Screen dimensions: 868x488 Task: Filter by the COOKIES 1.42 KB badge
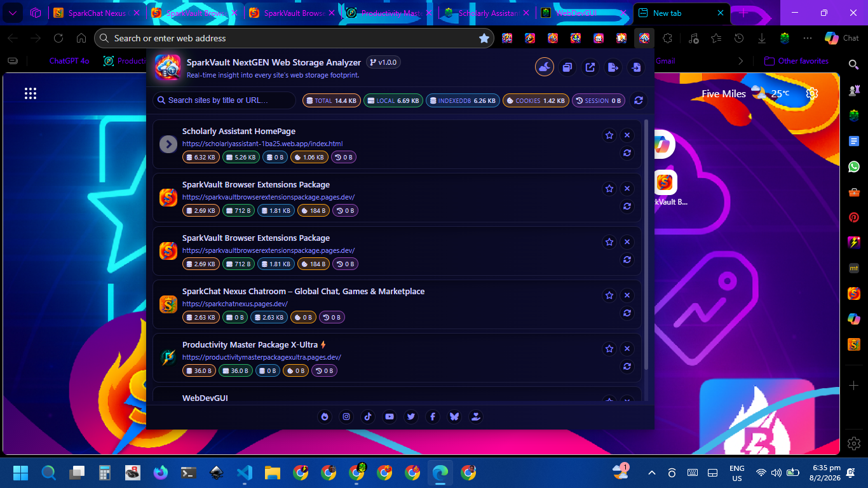coord(536,100)
